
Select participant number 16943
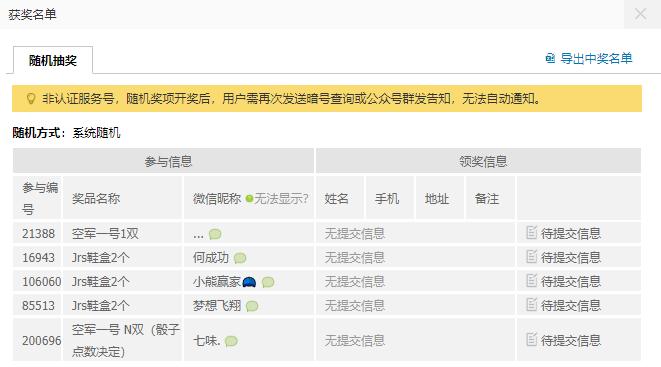(x=38, y=257)
